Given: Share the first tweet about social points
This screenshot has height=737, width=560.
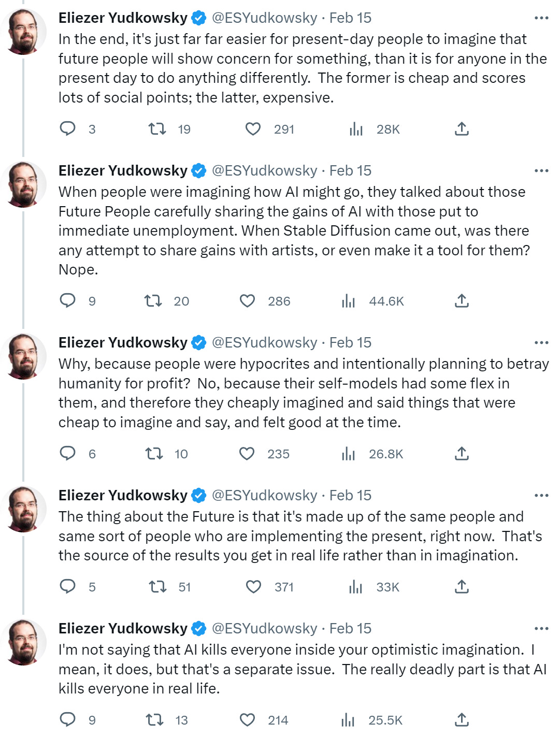Looking at the screenshot, I should (x=462, y=129).
